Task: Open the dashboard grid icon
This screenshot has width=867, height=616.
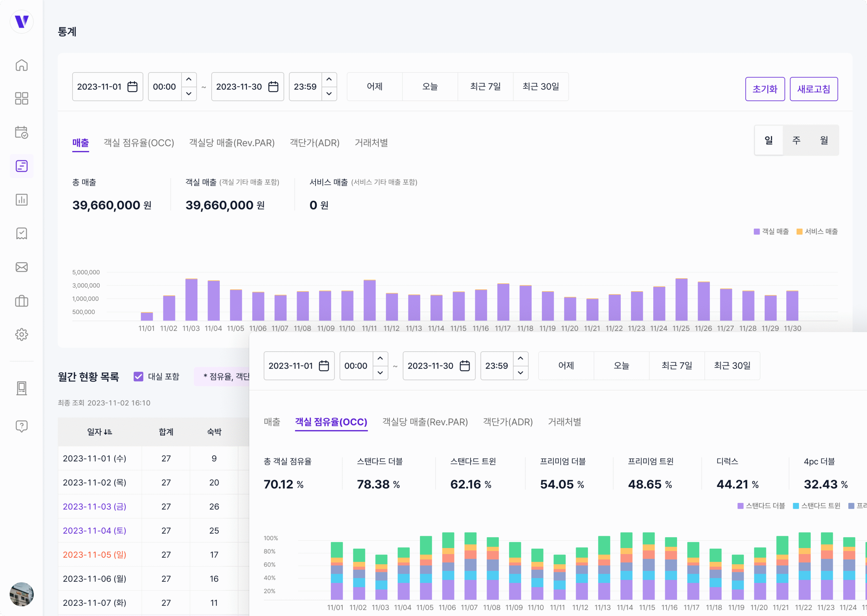Action: pyautogui.click(x=22, y=98)
